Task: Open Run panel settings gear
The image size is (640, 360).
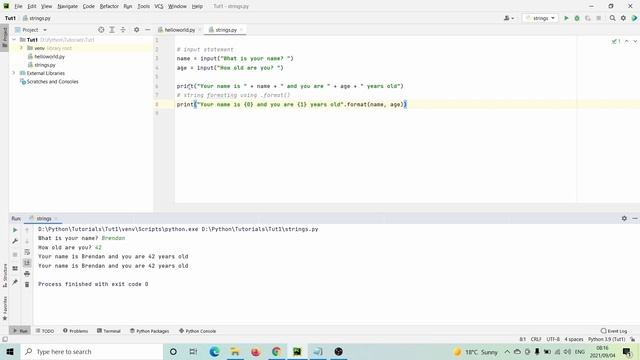Action: pos(624,218)
